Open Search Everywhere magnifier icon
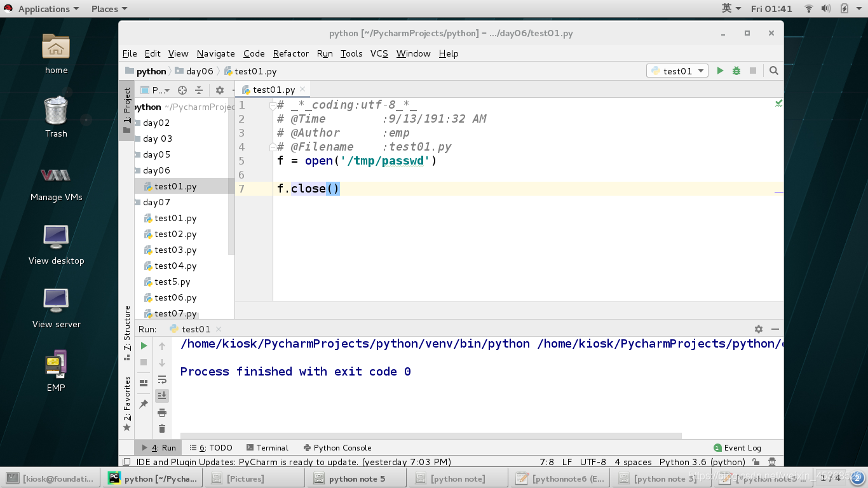The width and height of the screenshot is (868, 488). pyautogui.click(x=773, y=71)
